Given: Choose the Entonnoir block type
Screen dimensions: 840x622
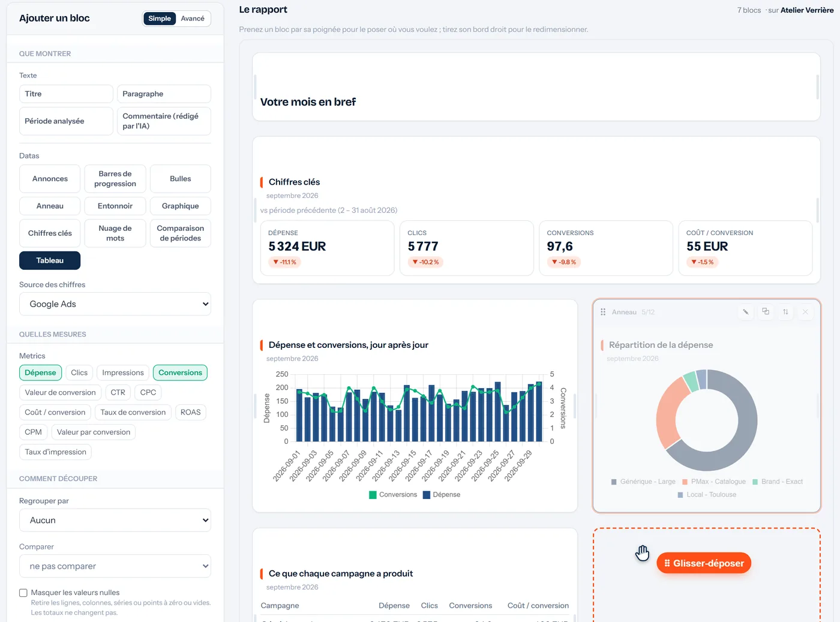Looking at the screenshot, I should [115, 206].
